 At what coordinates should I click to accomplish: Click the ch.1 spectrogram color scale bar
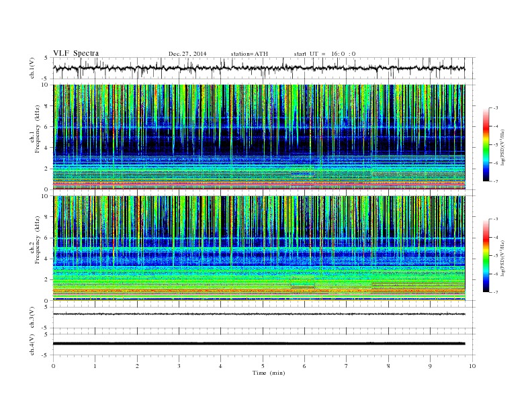[486, 145]
